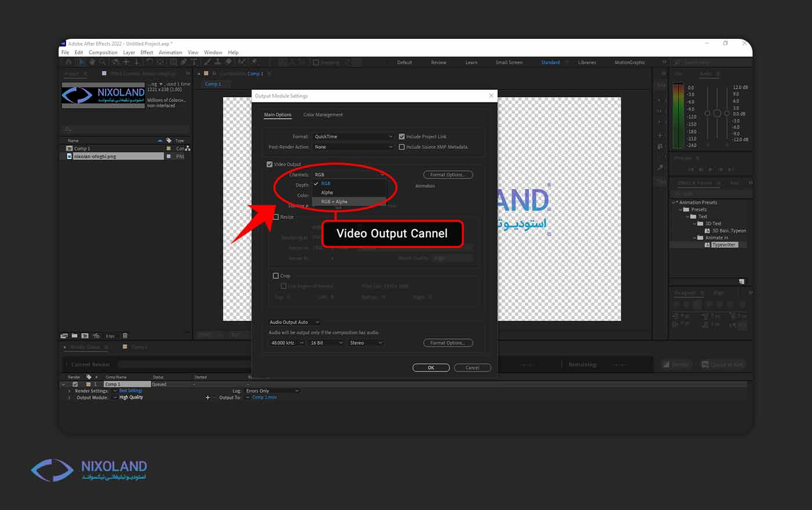Open the Effect menu

(x=147, y=53)
